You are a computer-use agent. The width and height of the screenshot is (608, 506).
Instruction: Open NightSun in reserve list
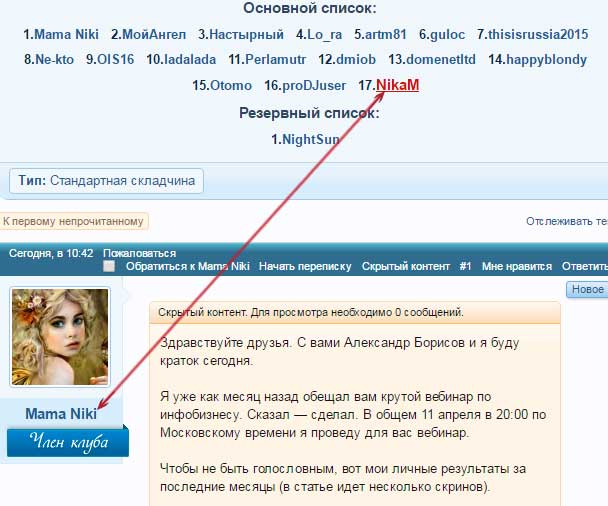pos(311,139)
